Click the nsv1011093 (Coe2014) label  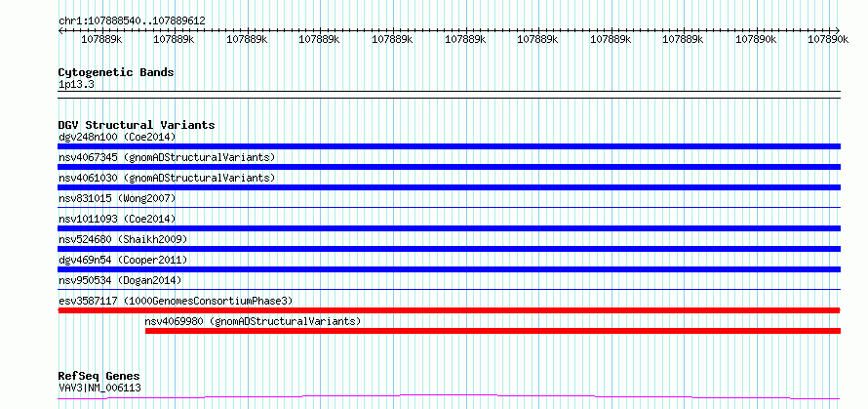pos(117,219)
